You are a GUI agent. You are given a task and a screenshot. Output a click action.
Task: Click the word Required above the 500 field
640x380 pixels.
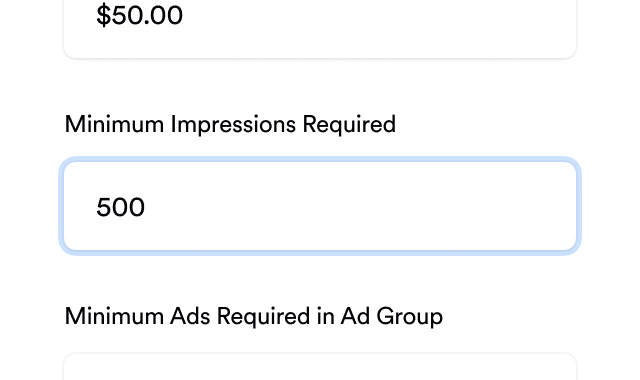(x=349, y=124)
